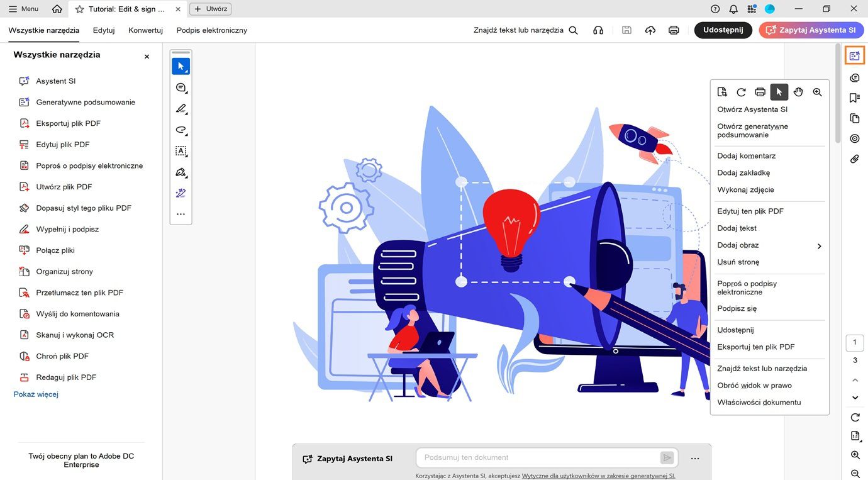Click the 'Podsumuj ten dokument' input field
868x480 pixels.
click(547, 458)
